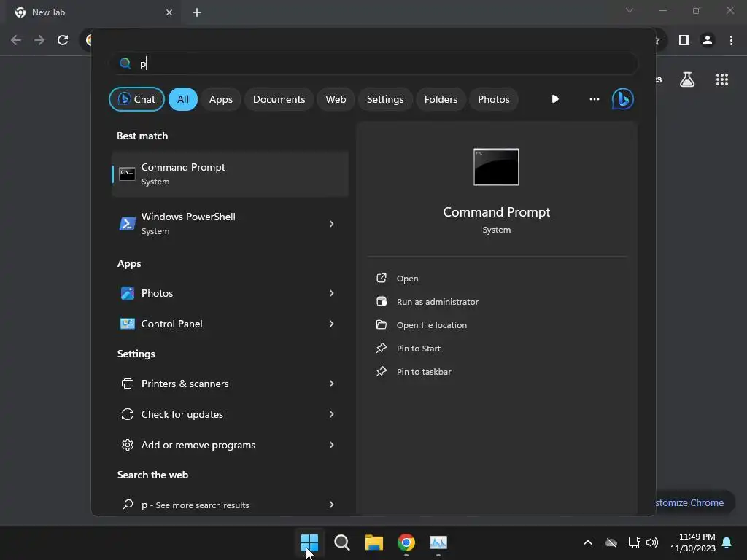Show more filters with the play arrow
Viewport: 747px width, 560px height.
tap(555, 99)
